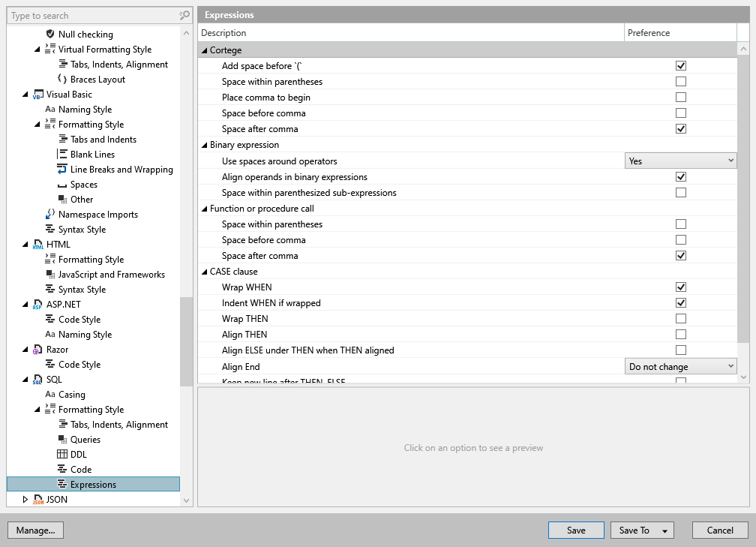The height and width of the screenshot is (547, 756).
Task: Collapse the Cortege section header
Action: (x=204, y=50)
